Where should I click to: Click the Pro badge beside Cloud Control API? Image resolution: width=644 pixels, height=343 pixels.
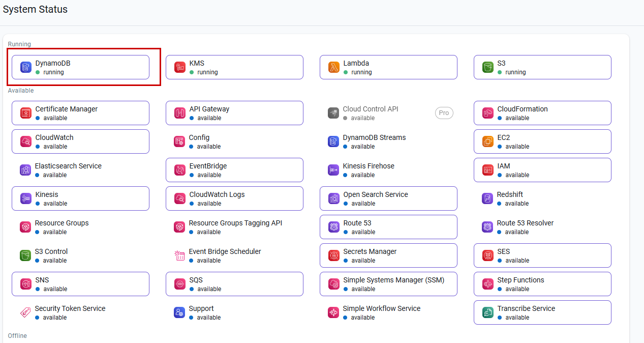click(444, 113)
